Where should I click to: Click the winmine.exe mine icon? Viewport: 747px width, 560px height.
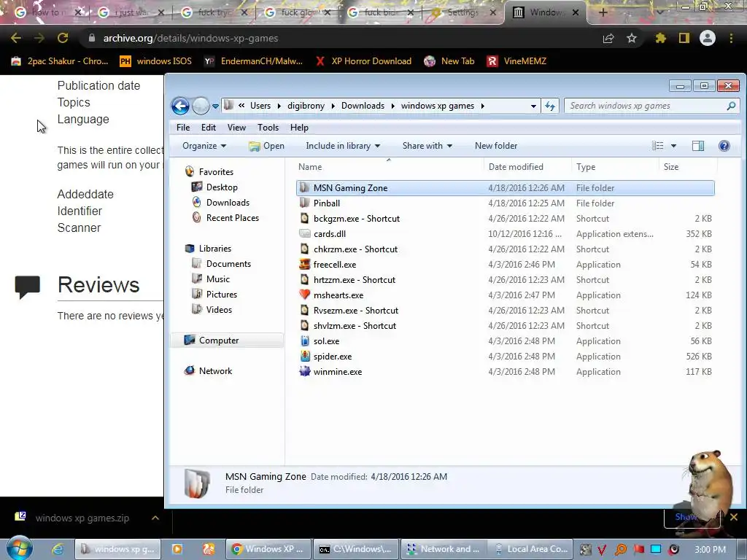coord(304,371)
